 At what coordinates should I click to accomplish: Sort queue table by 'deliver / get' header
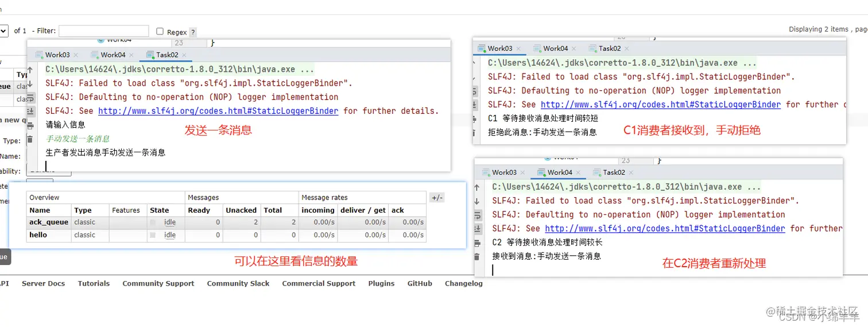click(x=364, y=210)
